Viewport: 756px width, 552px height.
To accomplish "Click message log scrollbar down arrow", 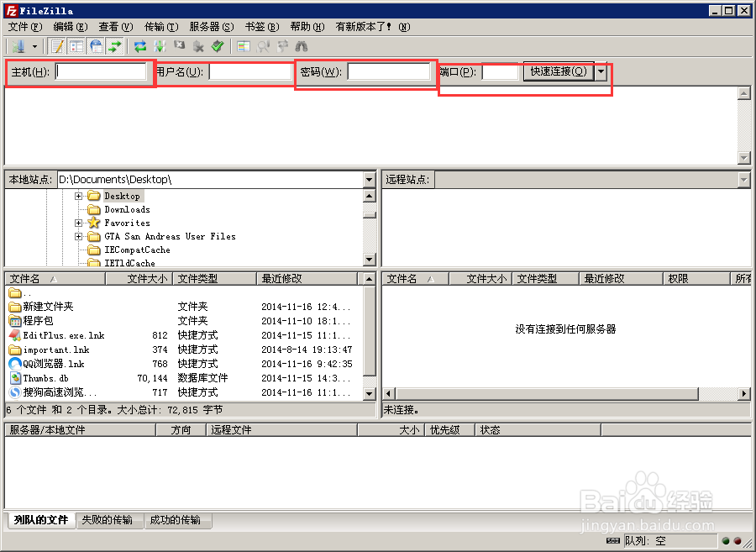I will [744, 158].
